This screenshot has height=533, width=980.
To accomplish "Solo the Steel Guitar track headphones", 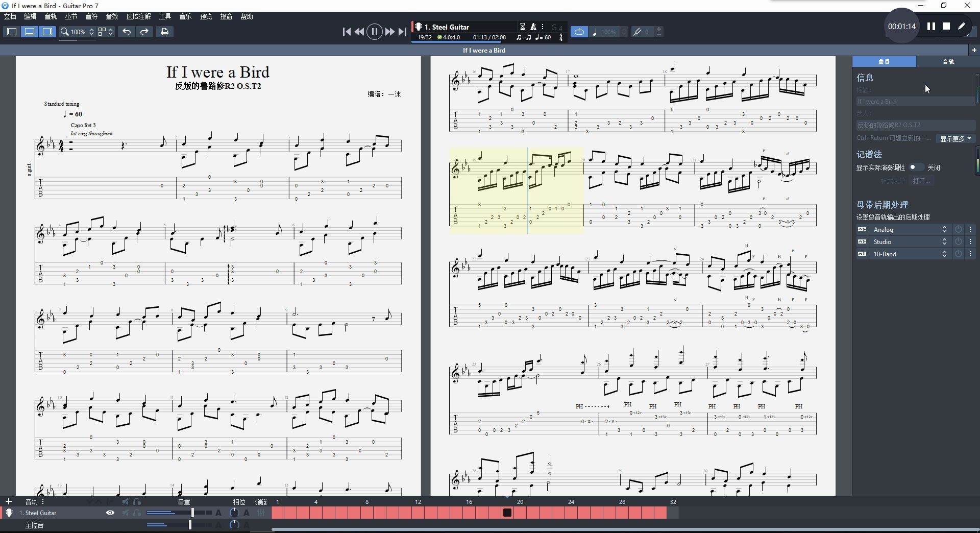I will point(137,513).
